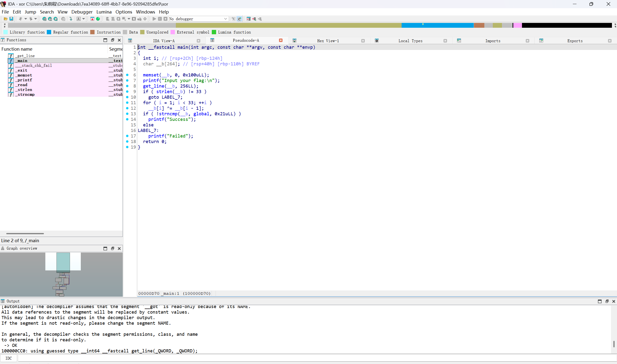
Task: Click the breakpoint list toolbar icon
Action: [249, 19]
